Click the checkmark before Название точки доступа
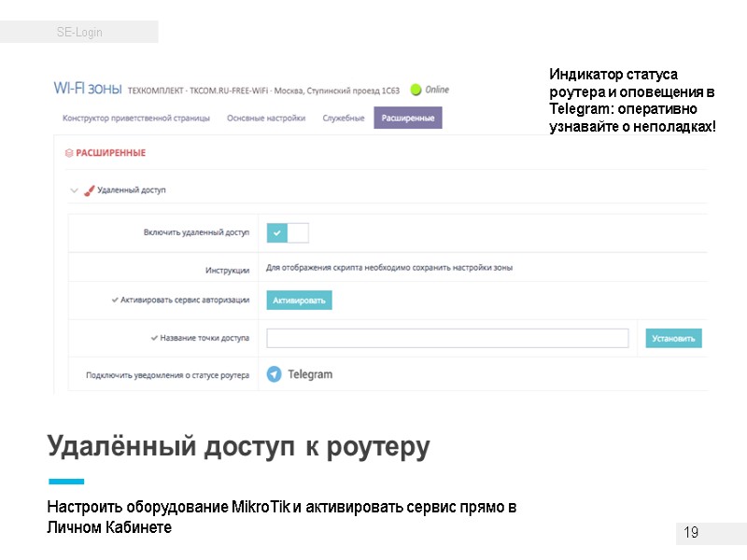This screenshot has width=747, height=560. click(153, 337)
